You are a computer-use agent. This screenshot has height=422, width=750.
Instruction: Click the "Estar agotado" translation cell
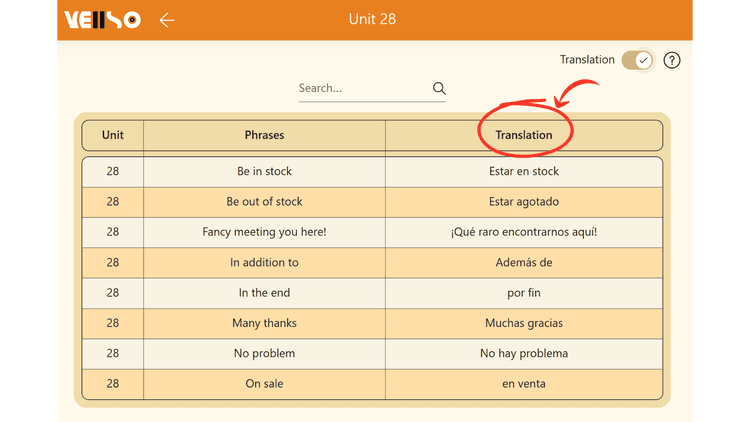click(524, 202)
